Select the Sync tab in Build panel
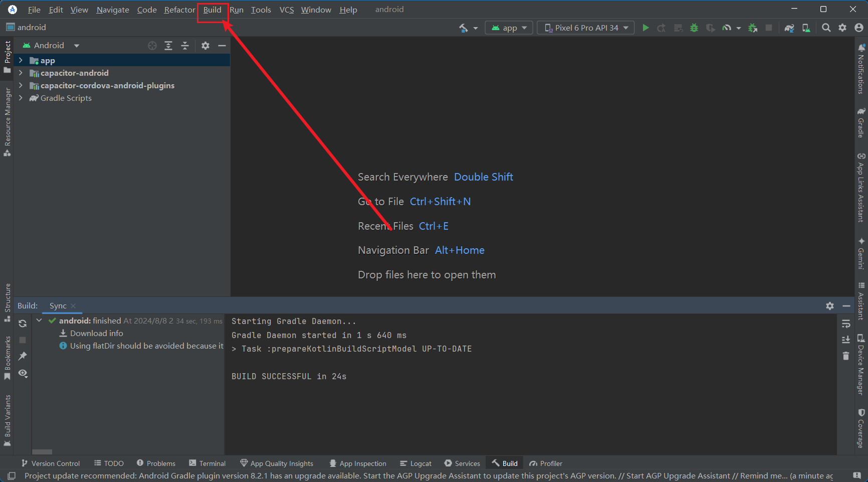868x482 pixels. [x=58, y=306]
